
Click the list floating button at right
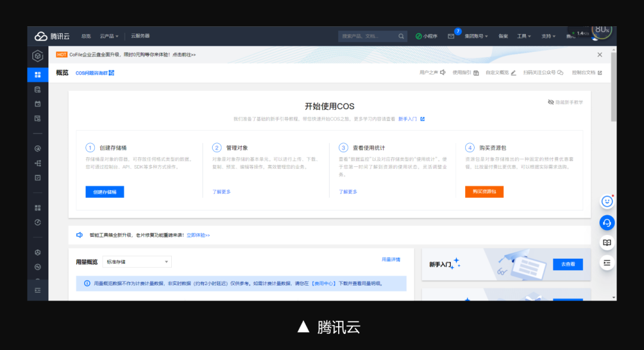tap(607, 263)
